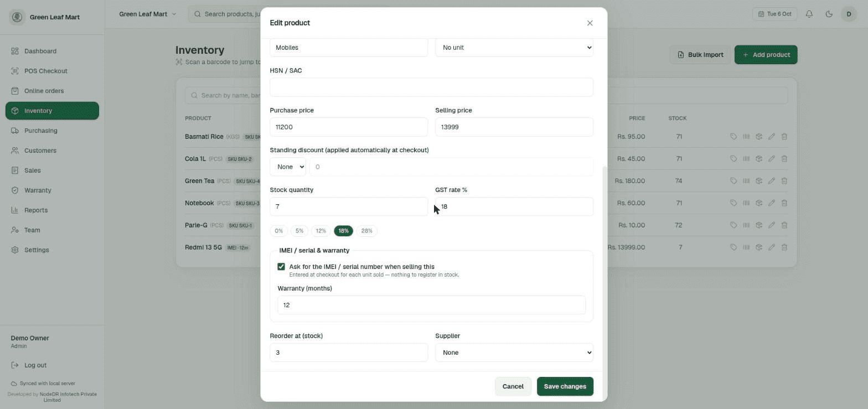The height and width of the screenshot is (409, 868).
Task: Open POS Checkout via its sidebar icon
Action: [15, 71]
